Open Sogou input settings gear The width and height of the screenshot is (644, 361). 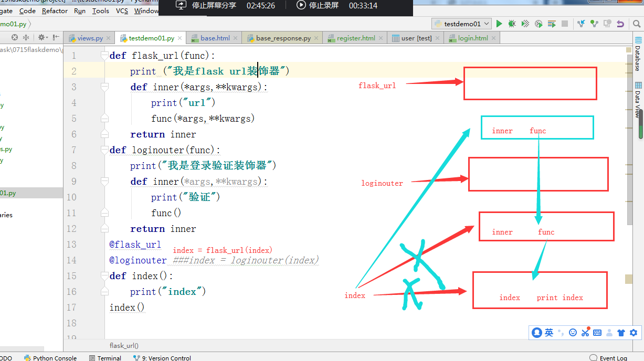click(633, 333)
